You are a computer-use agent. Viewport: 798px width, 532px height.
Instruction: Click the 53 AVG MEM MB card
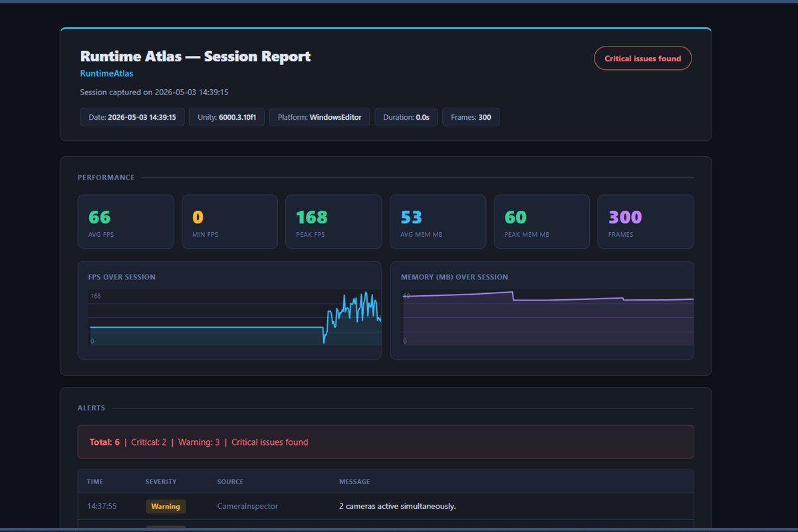click(x=438, y=221)
